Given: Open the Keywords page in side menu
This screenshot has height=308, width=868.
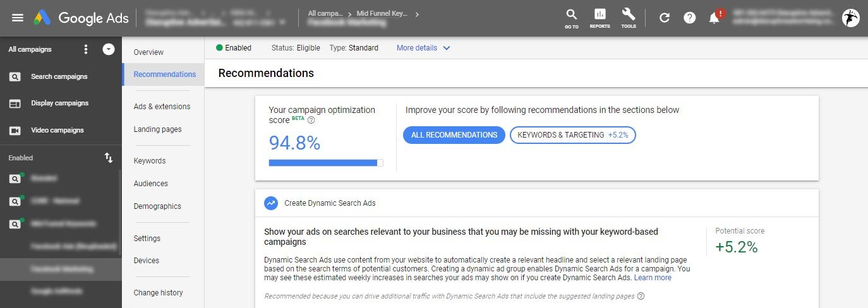Looking at the screenshot, I should 150,161.
